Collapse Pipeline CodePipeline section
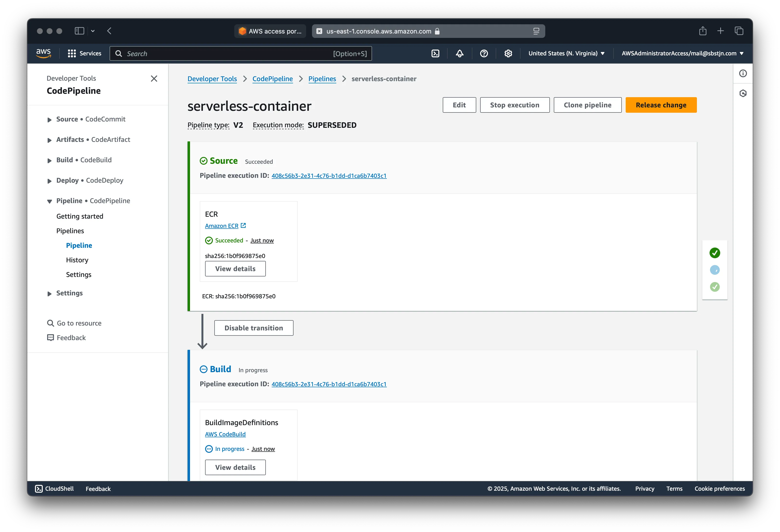The height and width of the screenshot is (532, 780). 49,201
